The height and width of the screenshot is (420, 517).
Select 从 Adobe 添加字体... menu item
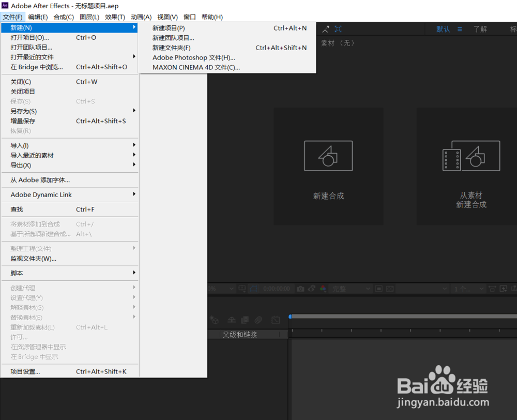(x=69, y=180)
